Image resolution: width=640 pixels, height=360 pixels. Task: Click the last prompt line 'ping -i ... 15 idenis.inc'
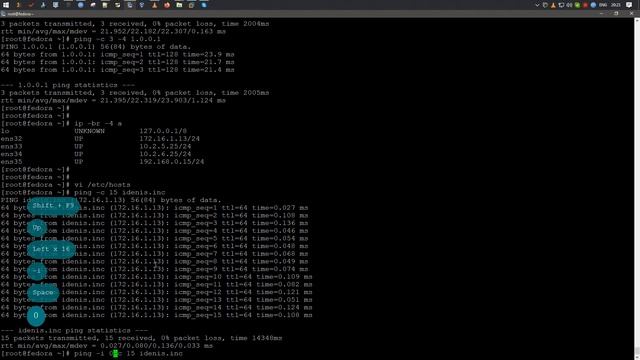(92, 353)
